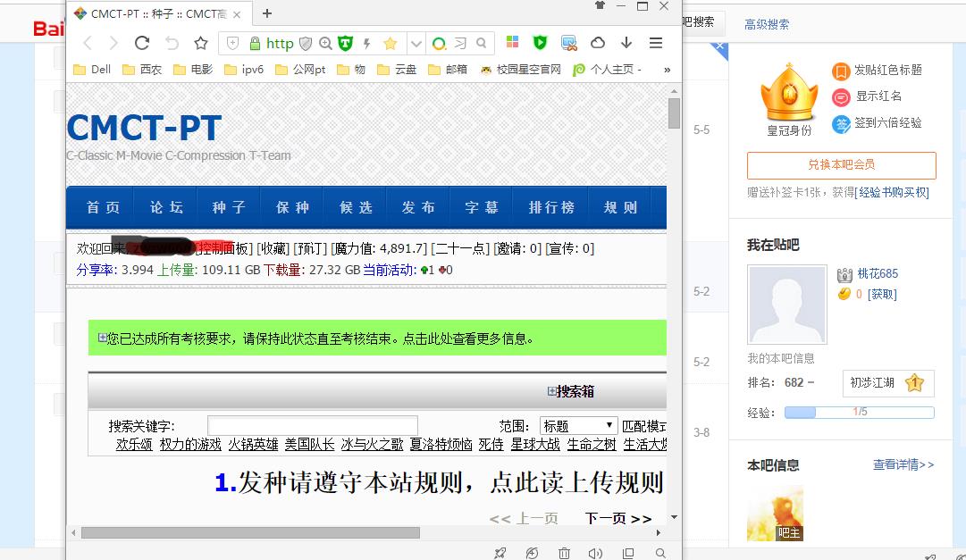Click the horizontal scrollbar thumb
The height and width of the screenshot is (560, 966).
click(250, 532)
